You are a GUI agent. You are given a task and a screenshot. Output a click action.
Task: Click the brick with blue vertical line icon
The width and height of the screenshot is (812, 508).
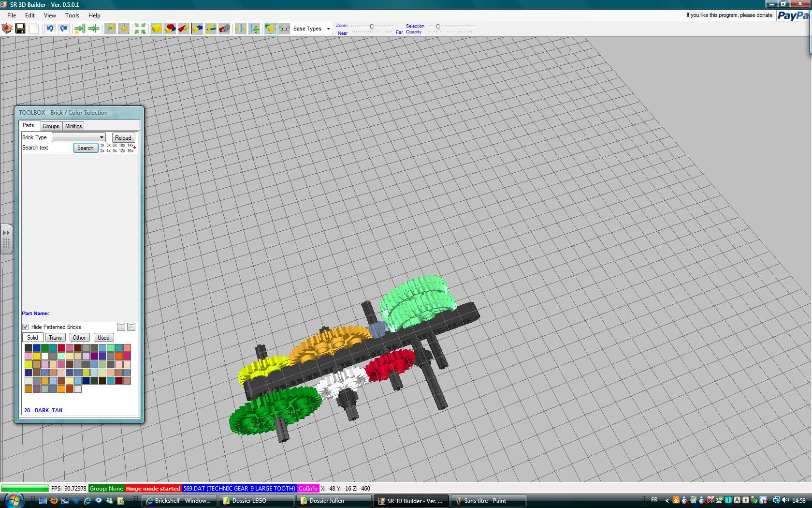pos(240,29)
